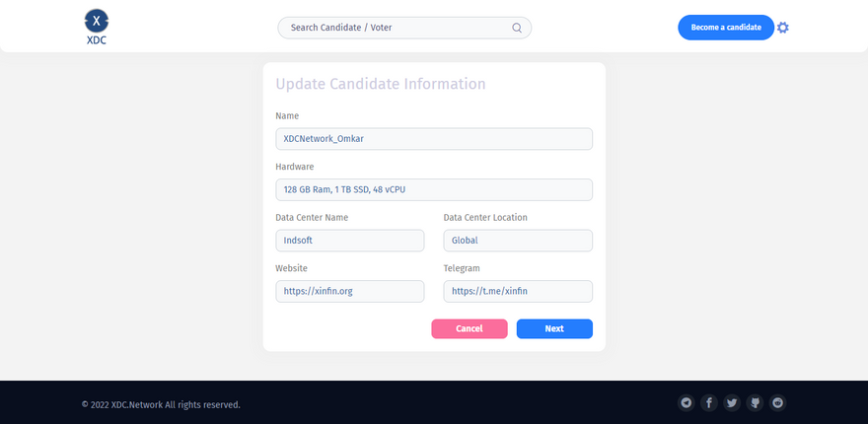Viewport: 868px width, 424px height.
Task: Click into the Hardware text field
Action: click(434, 189)
